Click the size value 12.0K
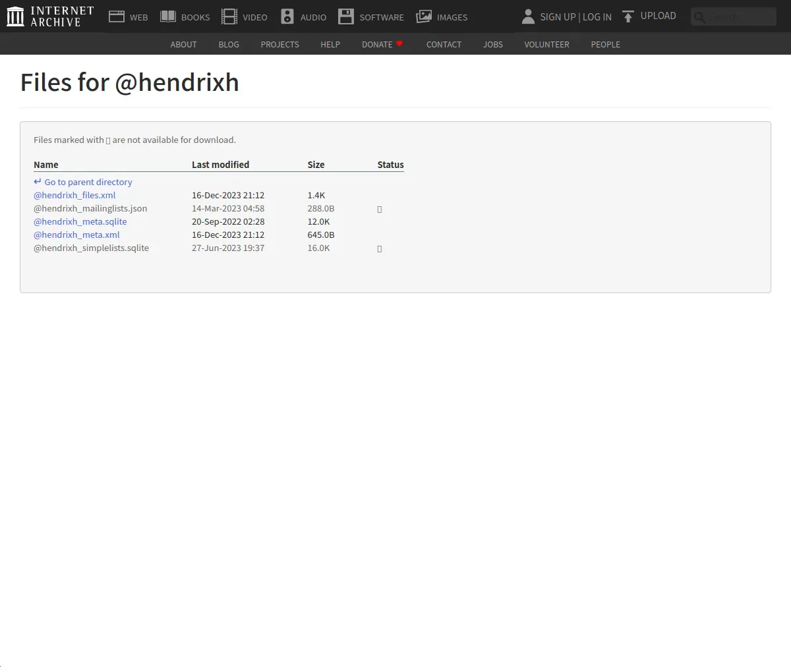This screenshot has height=672, width=791. 318,221
